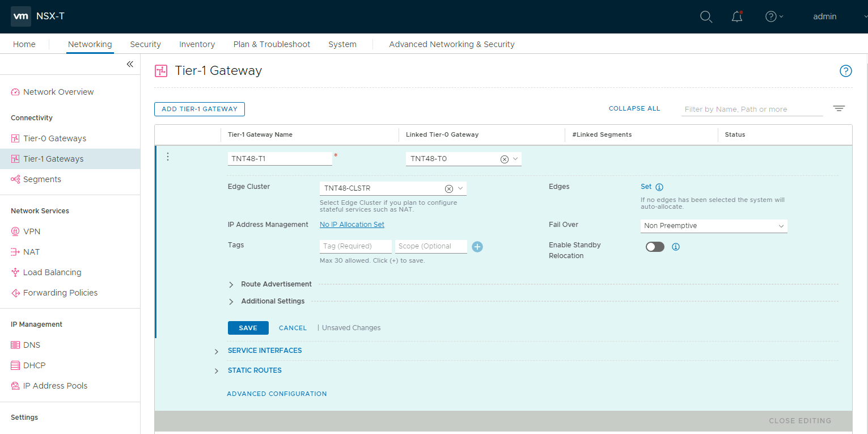Click the #Linked Segments column header
The width and height of the screenshot is (868, 434).
602,135
